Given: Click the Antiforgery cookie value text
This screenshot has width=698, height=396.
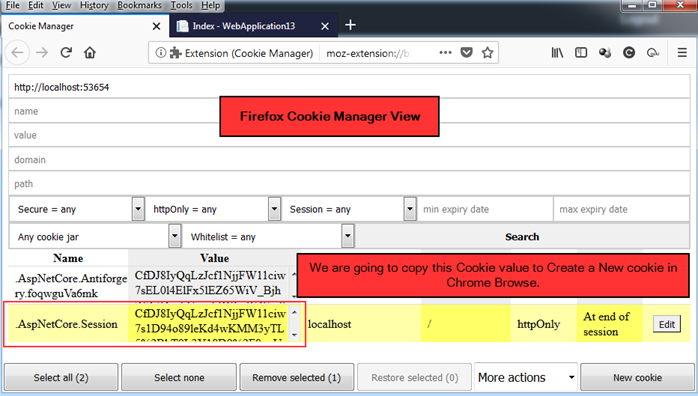Looking at the screenshot, I should [x=209, y=283].
